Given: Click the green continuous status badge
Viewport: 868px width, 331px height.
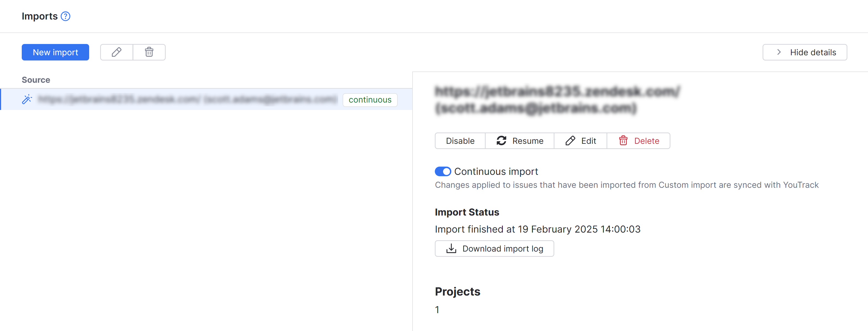Looking at the screenshot, I should tap(370, 100).
